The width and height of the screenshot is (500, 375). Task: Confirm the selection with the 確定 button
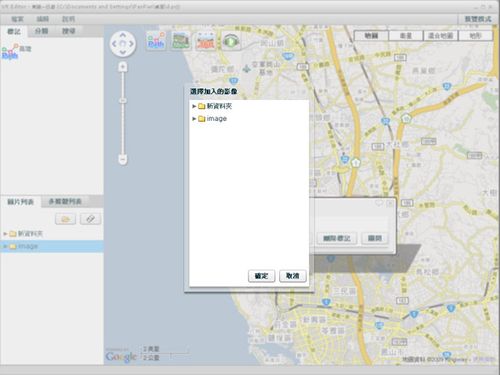(262, 276)
